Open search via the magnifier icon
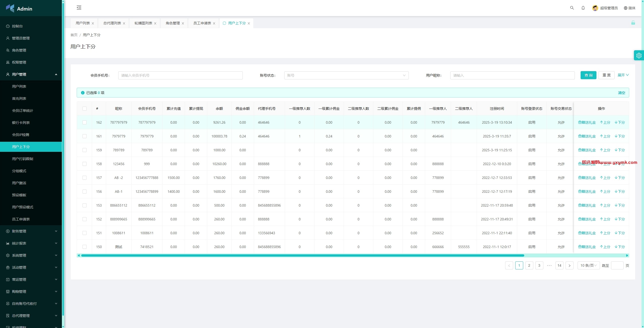Viewport: 644px width, 328px height. click(572, 8)
